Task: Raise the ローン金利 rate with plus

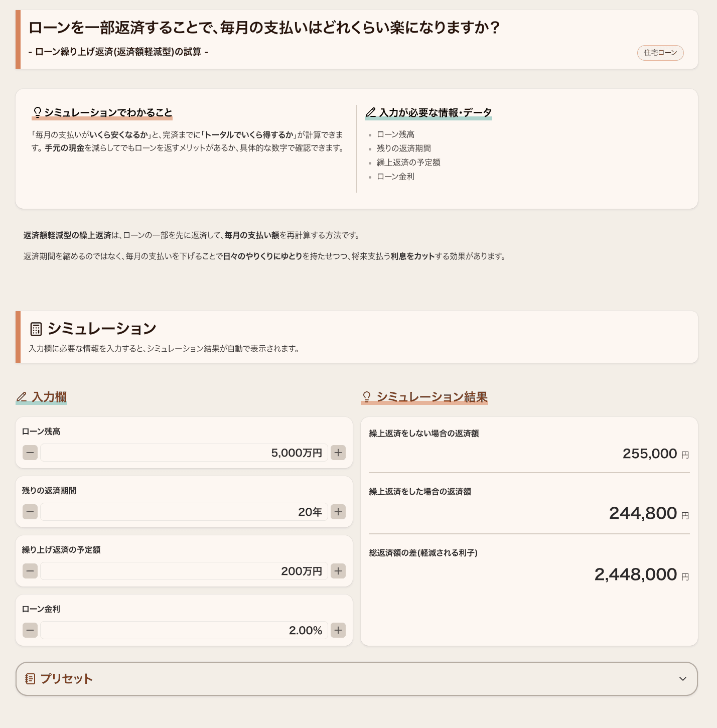Action: click(338, 630)
